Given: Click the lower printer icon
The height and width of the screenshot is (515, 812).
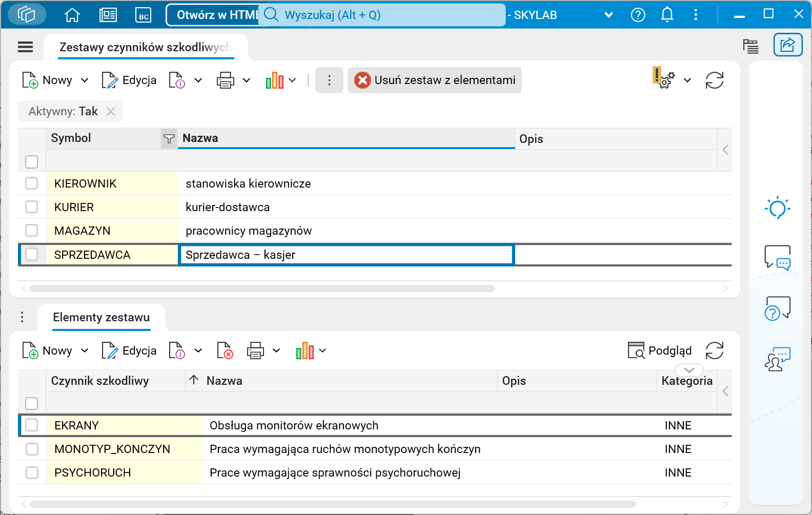Looking at the screenshot, I should (x=255, y=351).
